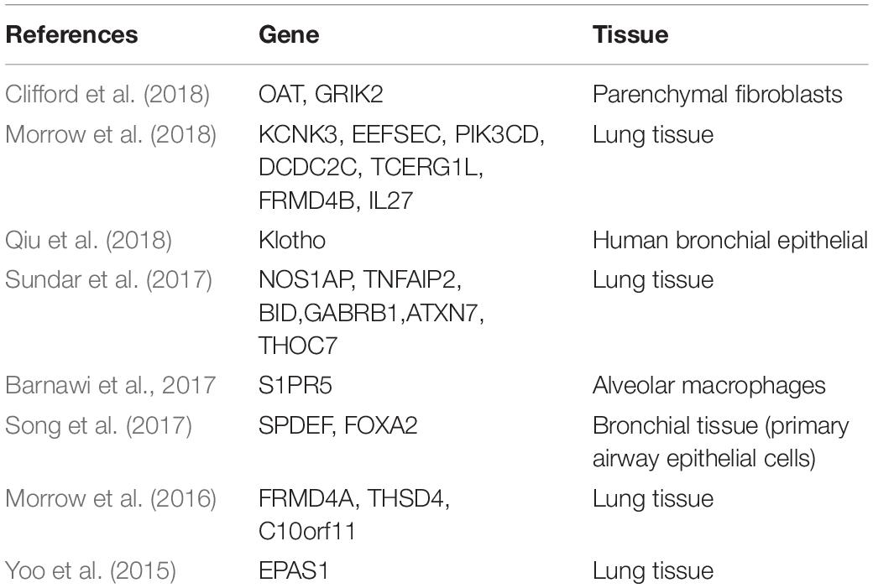Open the Song et al. (2017) reference
The image size is (873, 588).
(x=98, y=425)
